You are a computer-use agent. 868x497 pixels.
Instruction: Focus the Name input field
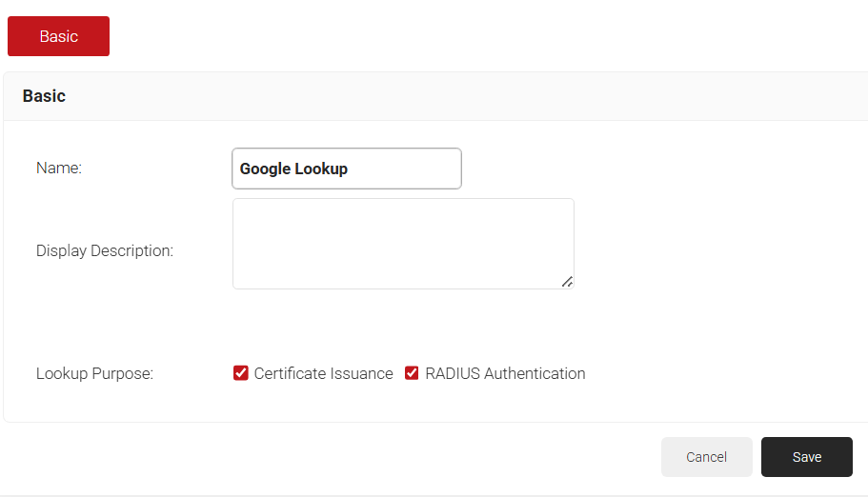coord(346,169)
